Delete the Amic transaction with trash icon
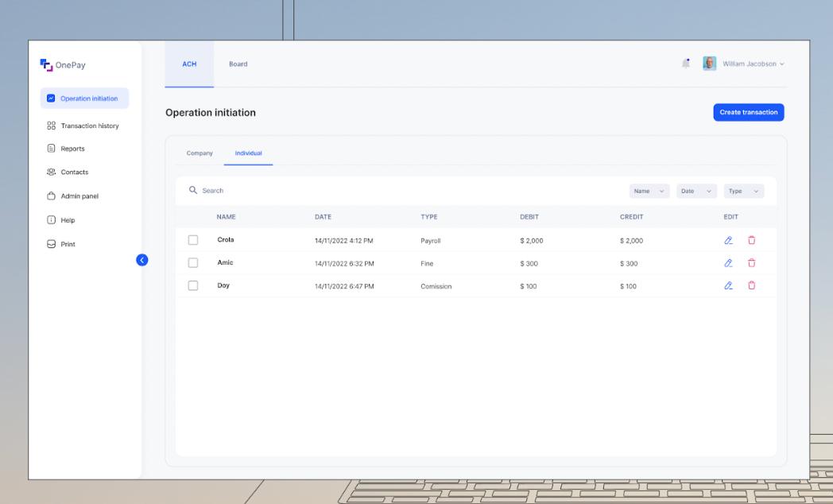Screen dimensions: 833x504 [x=751, y=263]
